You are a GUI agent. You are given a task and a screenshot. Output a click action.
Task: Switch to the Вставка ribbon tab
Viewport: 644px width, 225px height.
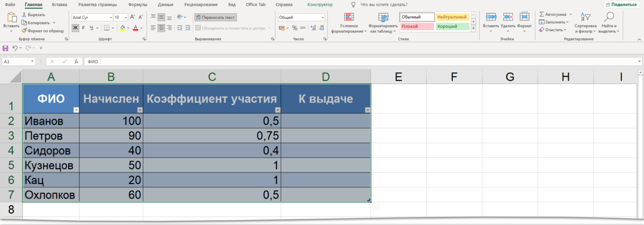pyautogui.click(x=60, y=4)
